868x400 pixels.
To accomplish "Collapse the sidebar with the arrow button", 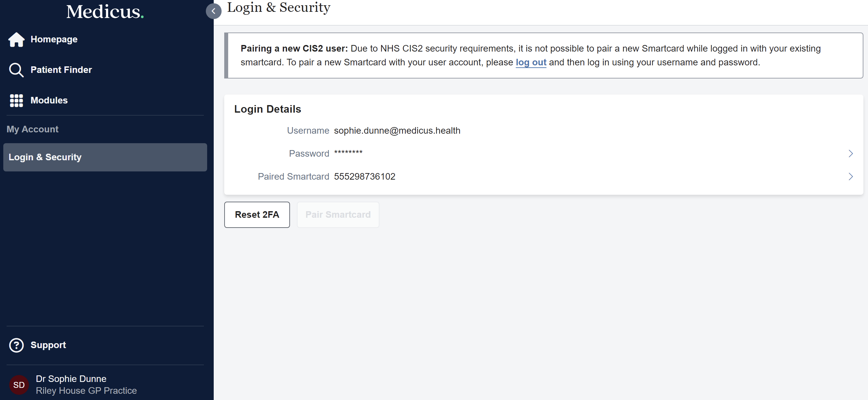I will (x=213, y=11).
